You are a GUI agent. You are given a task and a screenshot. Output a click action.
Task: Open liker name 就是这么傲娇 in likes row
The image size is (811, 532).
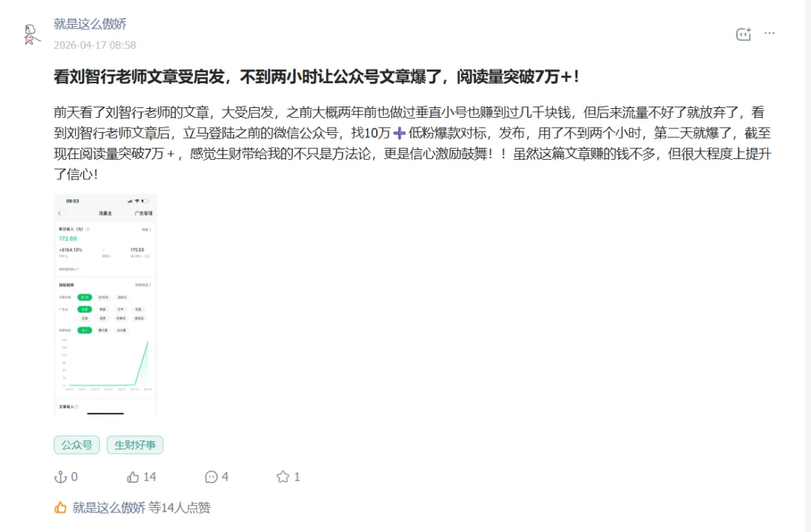pyautogui.click(x=109, y=508)
